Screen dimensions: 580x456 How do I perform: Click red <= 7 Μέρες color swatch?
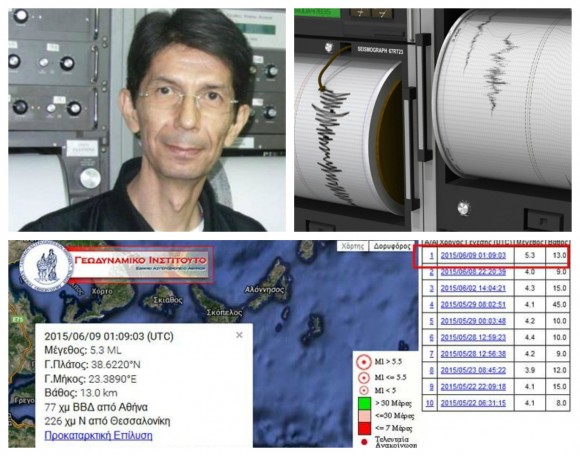[364, 428]
